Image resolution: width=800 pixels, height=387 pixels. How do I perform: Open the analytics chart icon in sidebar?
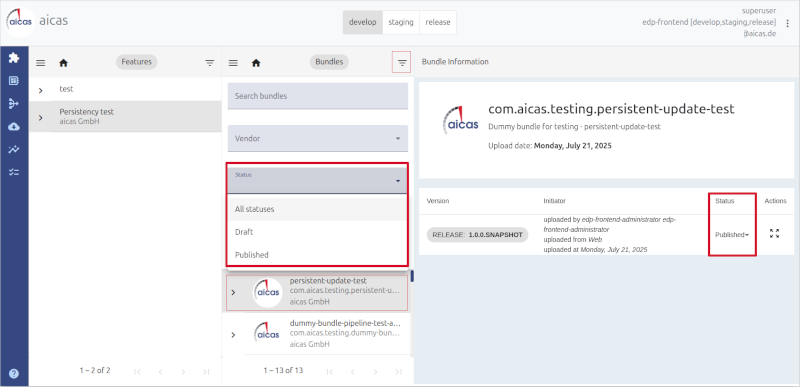point(14,149)
